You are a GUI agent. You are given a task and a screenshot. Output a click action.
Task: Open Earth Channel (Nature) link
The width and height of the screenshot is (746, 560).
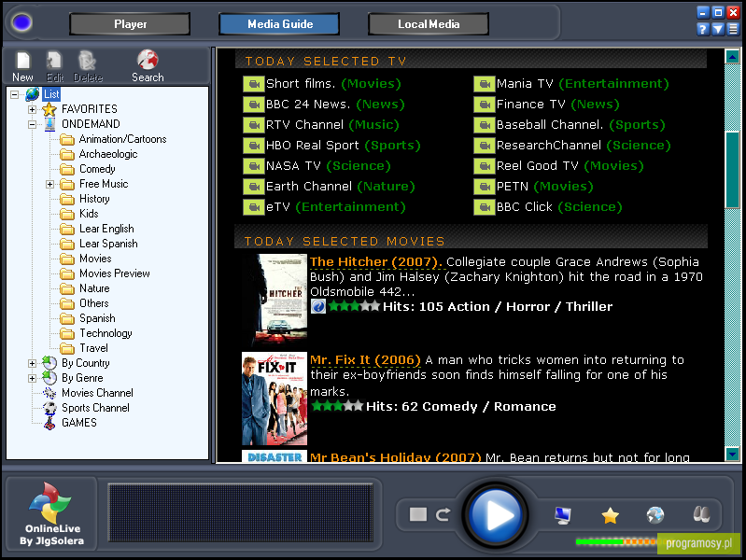pyautogui.click(x=340, y=186)
